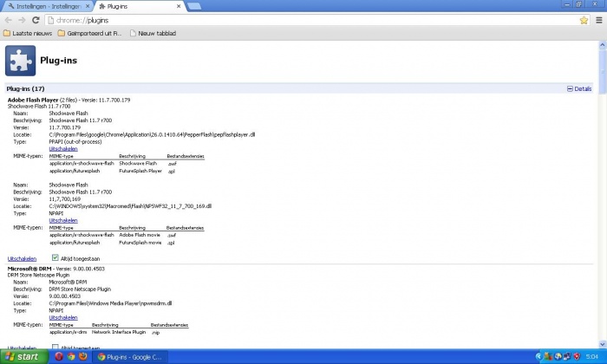The height and width of the screenshot is (364, 607).
Task: Toggle Altijd toegestaan for Adobe Flash Player
Action: (x=55, y=257)
